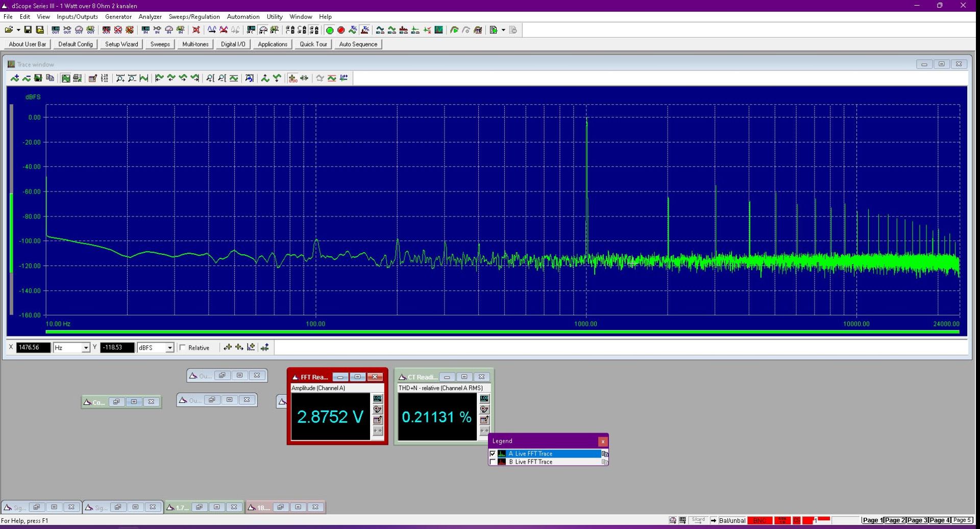The image size is (980, 529).
Task: Click the green circle start button
Action: coord(330,30)
